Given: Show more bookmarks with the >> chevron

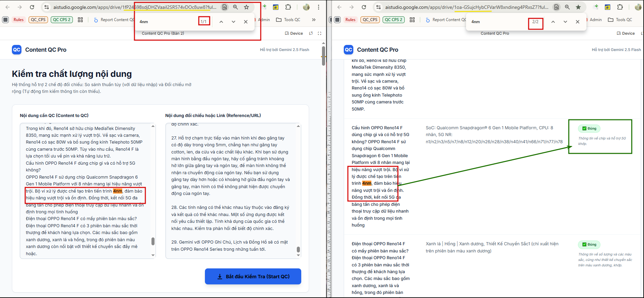Looking at the screenshot, I should 314,20.
